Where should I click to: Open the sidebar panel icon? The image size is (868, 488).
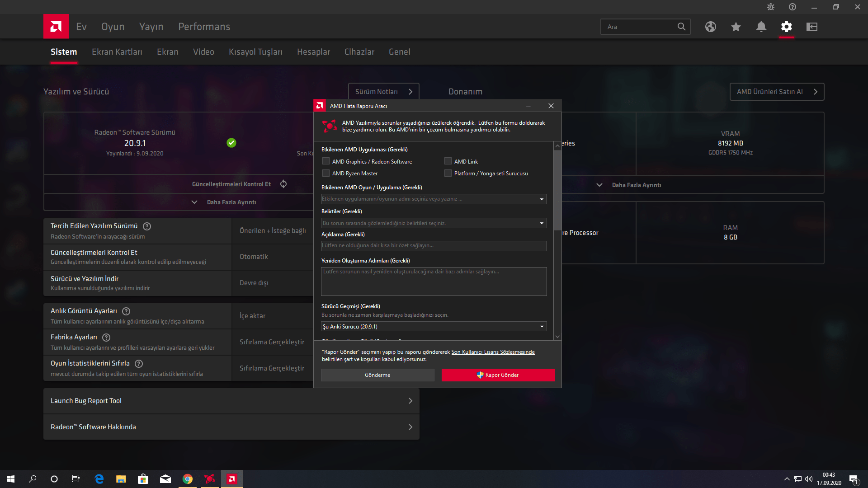click(811, 27)
